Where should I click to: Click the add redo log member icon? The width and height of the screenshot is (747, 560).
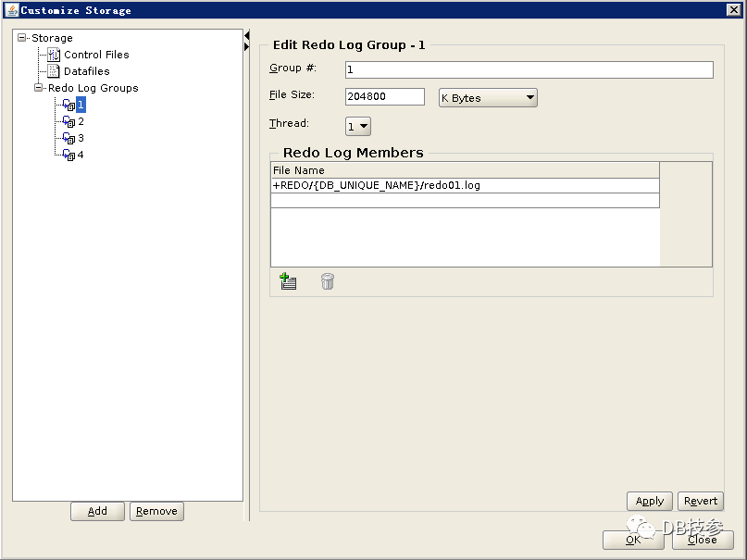(288, 282)
